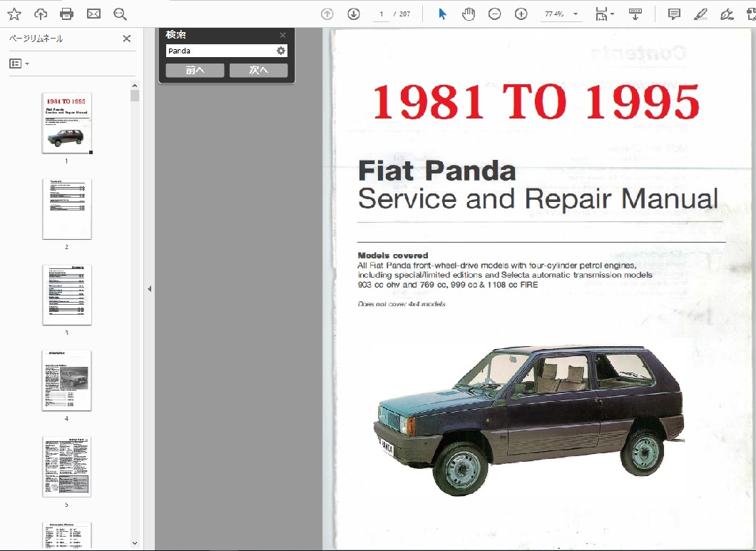
Task: Click the search field containing Panda
Action: (220, 51)
